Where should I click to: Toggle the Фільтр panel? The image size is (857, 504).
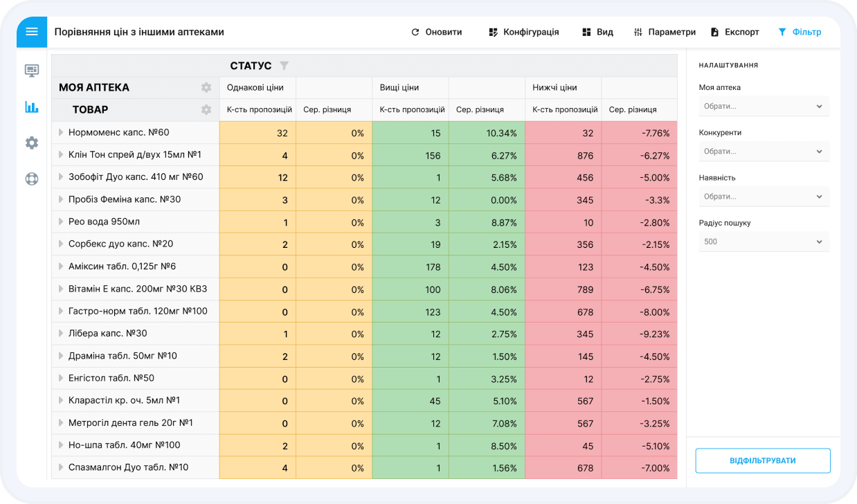tap(800, 32)
